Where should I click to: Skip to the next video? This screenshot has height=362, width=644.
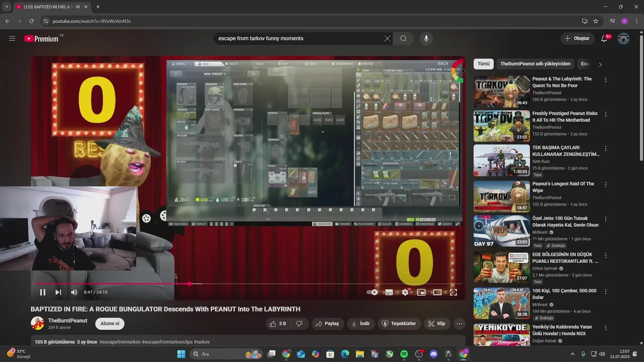tap(58, 292)
